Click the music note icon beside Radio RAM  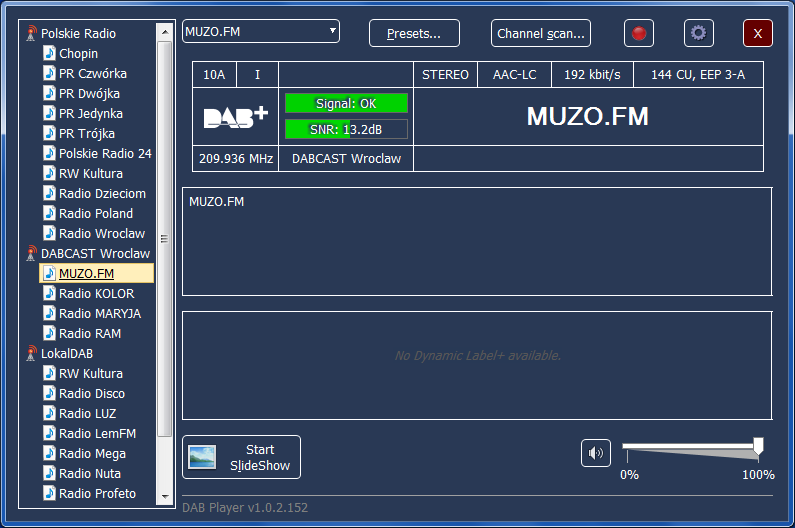pos(50,333)
